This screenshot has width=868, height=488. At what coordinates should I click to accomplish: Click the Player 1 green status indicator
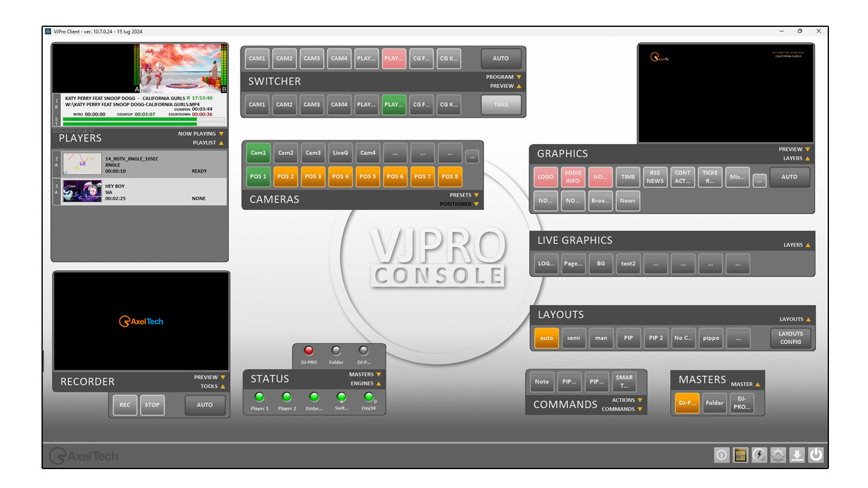[x=259, y=397]
